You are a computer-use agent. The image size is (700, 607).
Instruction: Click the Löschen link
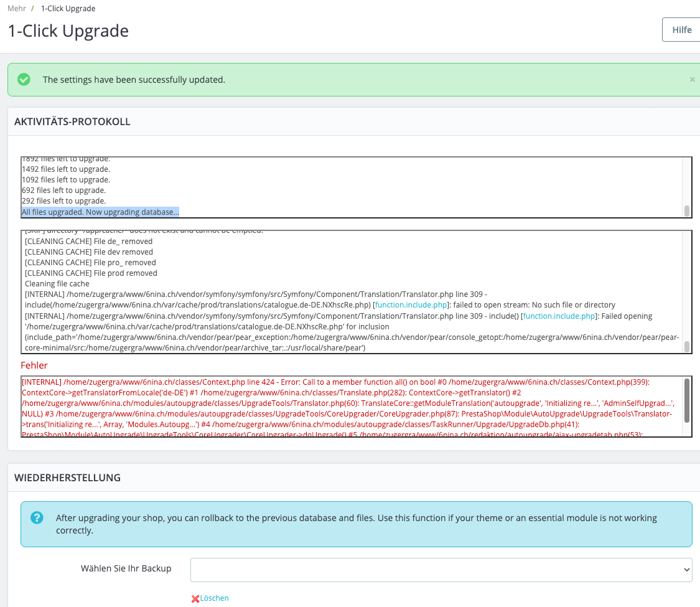tap(214, 598)
